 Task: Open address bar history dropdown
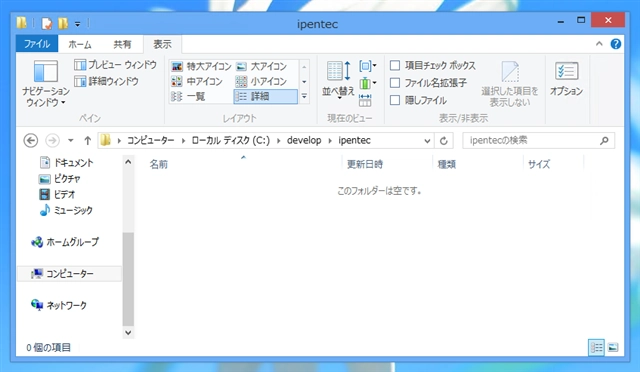coord(427,141)
